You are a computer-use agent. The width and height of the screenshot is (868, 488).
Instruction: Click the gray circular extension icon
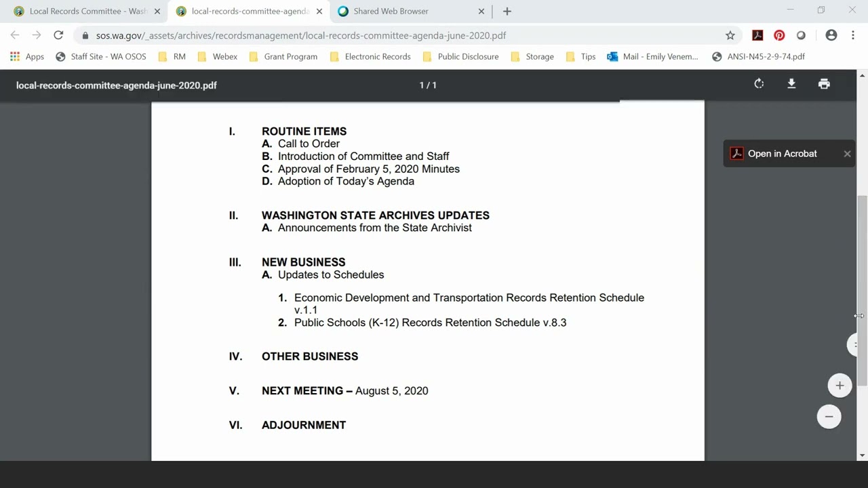click(x=801, y=35)
